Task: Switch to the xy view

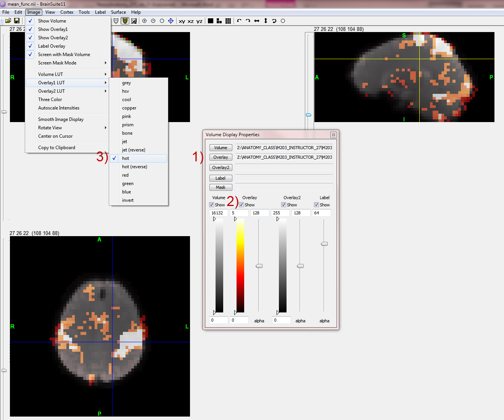Action: point(182,21)
